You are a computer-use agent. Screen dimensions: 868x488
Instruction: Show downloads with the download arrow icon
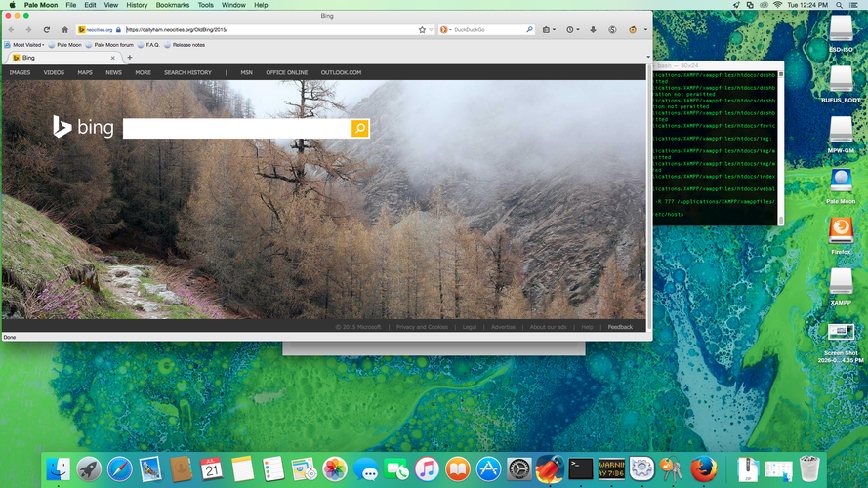(x=593, y=30)
